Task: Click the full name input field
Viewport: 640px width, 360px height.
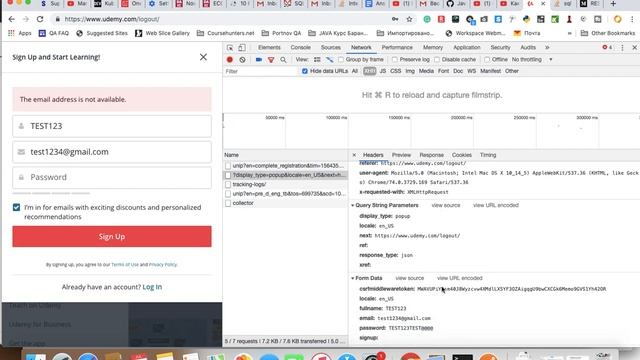Action: 112,126
